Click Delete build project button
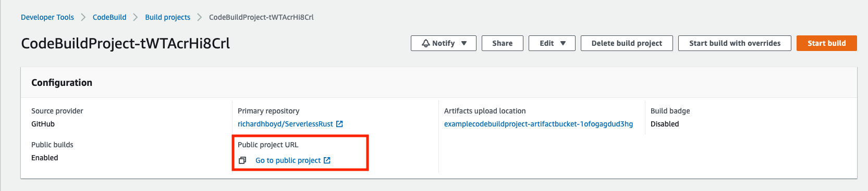868x191 pixels. [627, 43]
